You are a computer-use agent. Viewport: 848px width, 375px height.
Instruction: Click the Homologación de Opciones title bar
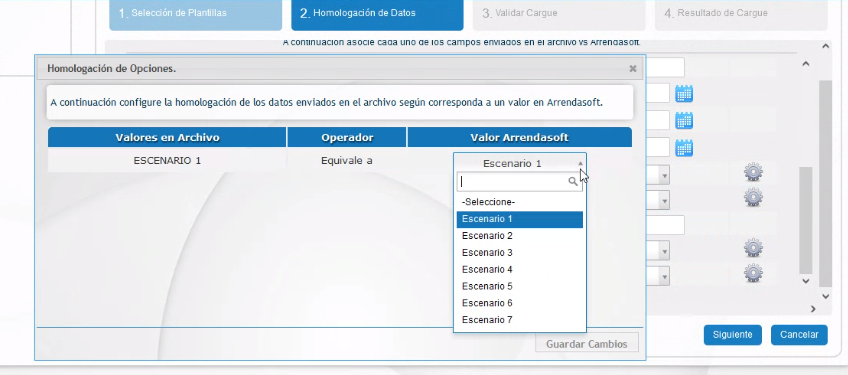pyautogui.click(x=341, y=69)
